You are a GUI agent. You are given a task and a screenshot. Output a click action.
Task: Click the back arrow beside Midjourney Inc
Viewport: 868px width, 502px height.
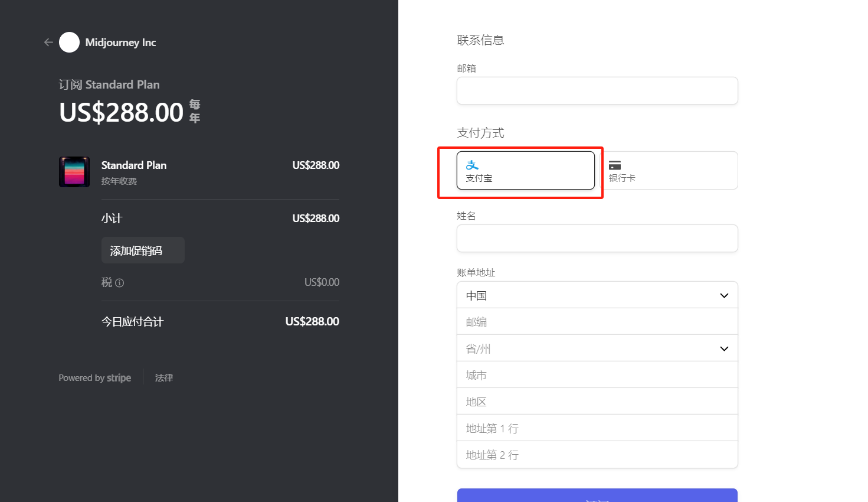(x=48, y=42)
